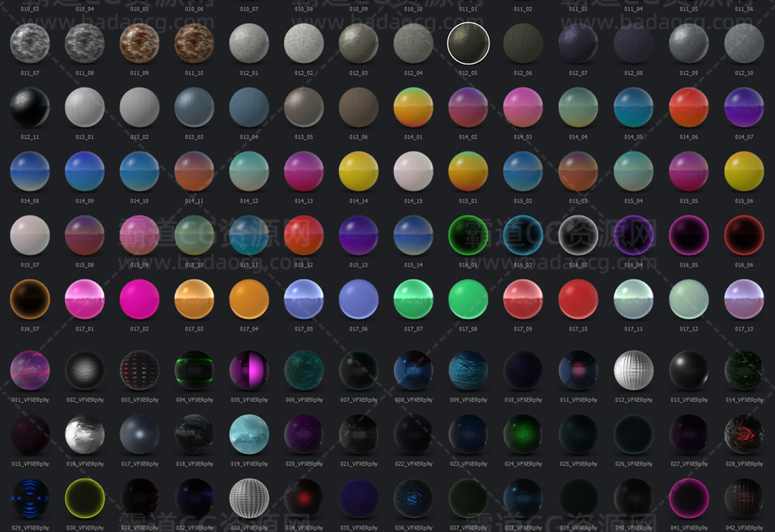Screen dimensions: 775x532
Task: Choose the yellow outlined 030_VFXERphy sphere
Action: 85,498
